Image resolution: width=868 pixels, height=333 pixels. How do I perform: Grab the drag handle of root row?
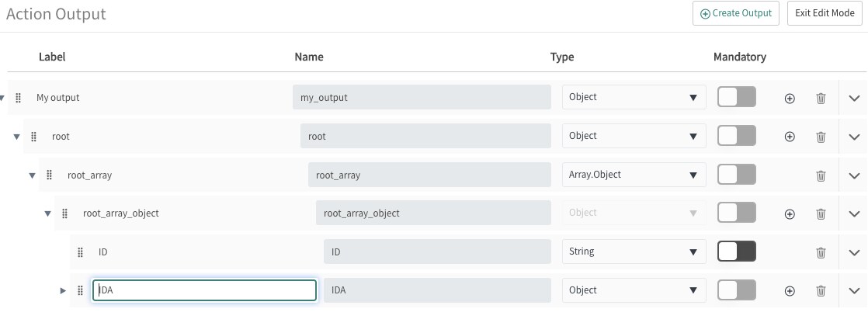pos(33,136)
